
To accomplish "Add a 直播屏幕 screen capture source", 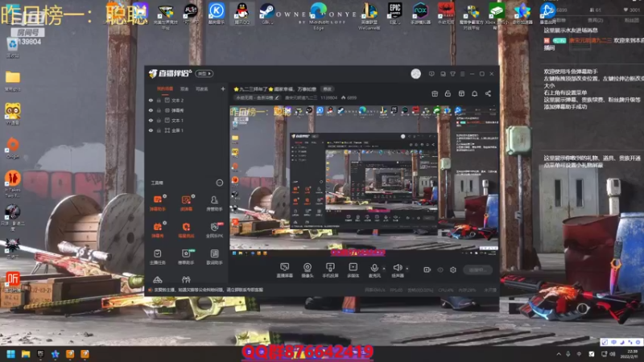I will 284,270.
